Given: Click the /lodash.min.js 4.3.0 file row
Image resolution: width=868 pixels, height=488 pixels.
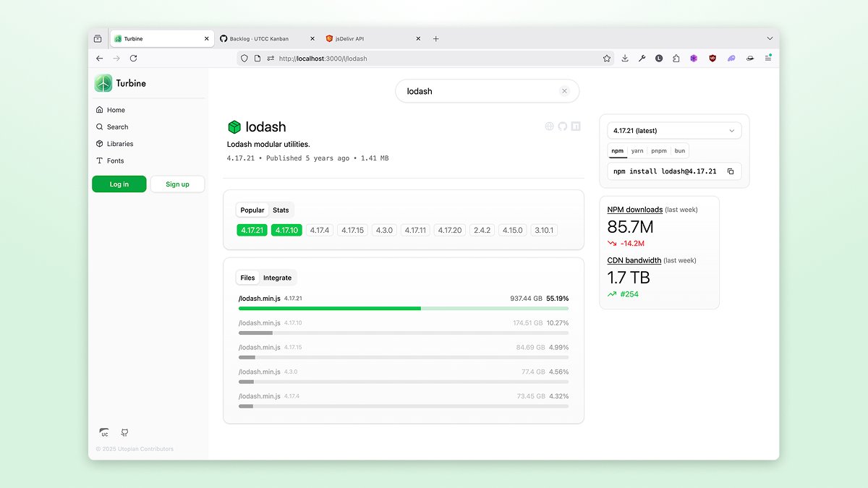Looking at the screenshot, I should (404, 376).
